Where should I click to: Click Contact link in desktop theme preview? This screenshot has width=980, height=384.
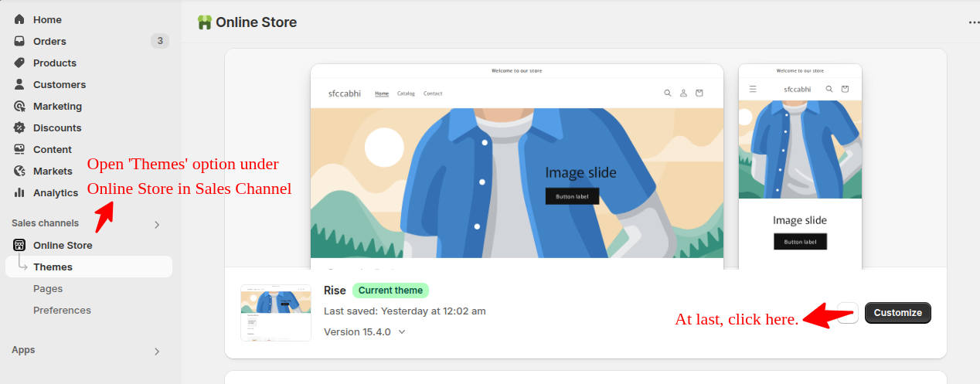[x=433, y=93]
